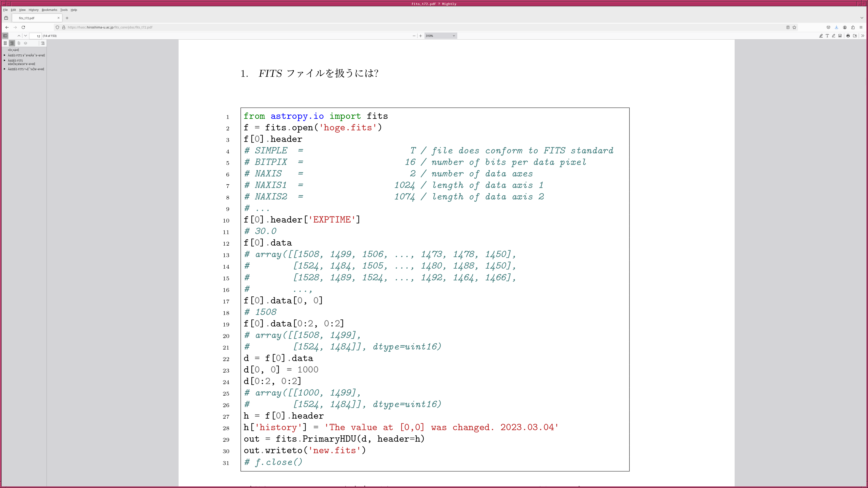Expand the third FITS outline entry
The image size is (868, 488).
click(x=5, y=69)
